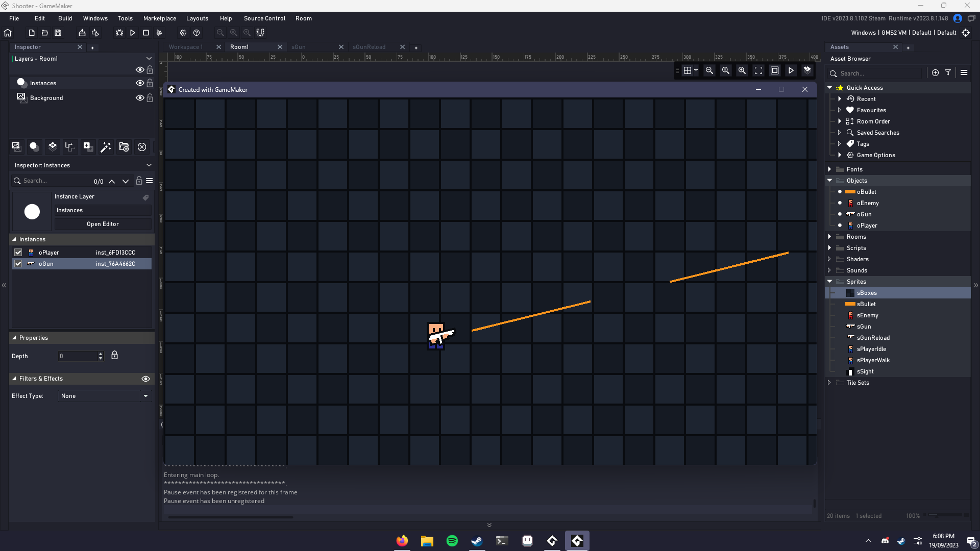Click the Run game play icon

(133, 33)
